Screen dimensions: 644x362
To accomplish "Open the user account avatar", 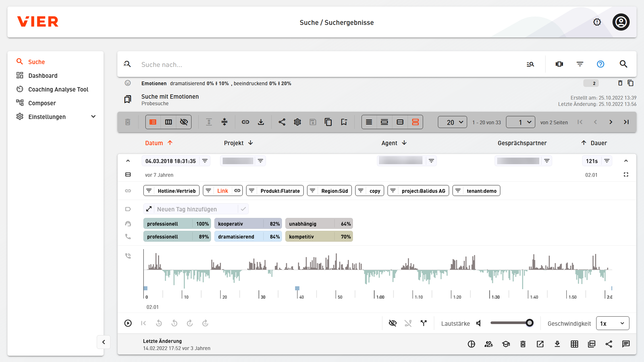I will [x=621, y=22].
